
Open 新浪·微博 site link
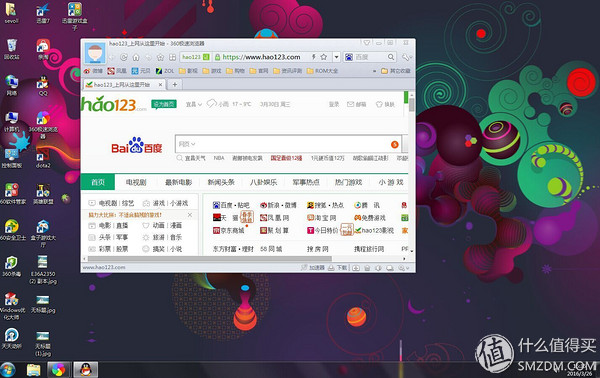click(x=278, y=205)
